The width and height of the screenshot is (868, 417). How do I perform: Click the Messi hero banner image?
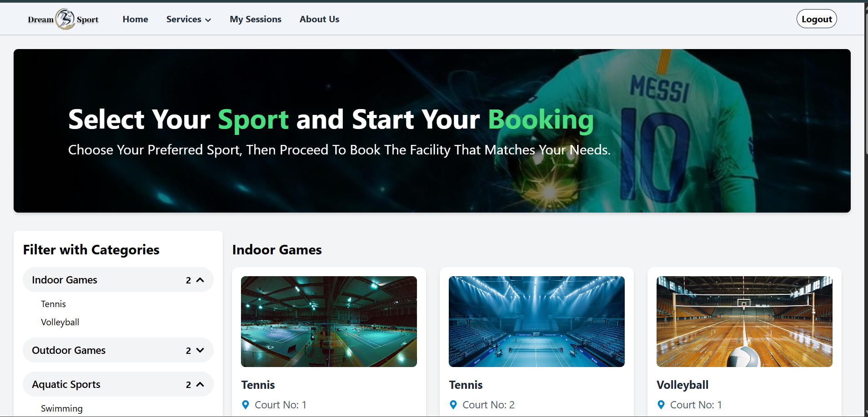(432, 131)
